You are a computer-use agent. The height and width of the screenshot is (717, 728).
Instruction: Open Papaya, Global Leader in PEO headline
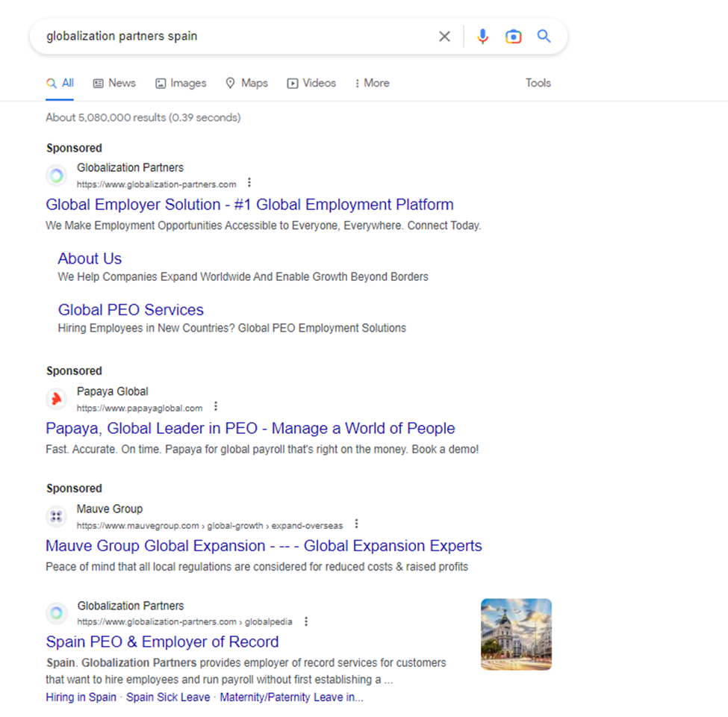pyautogui.click(x=250, y=428)
